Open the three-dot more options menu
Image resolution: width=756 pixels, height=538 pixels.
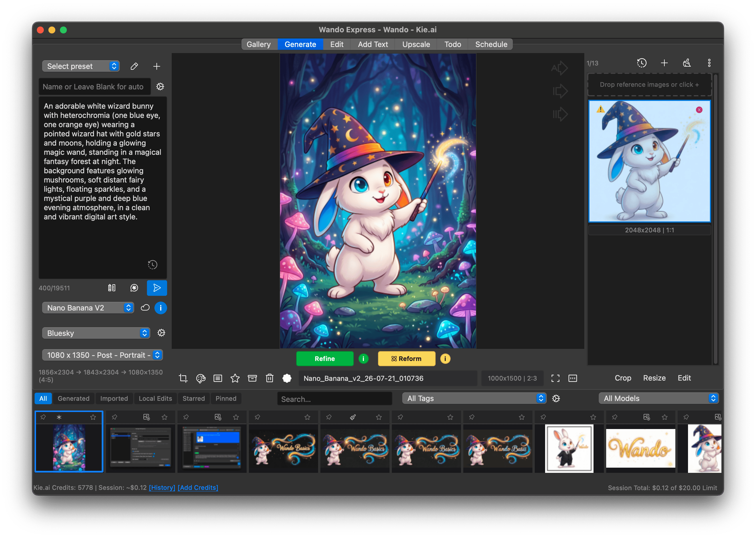tap(709, 63)
